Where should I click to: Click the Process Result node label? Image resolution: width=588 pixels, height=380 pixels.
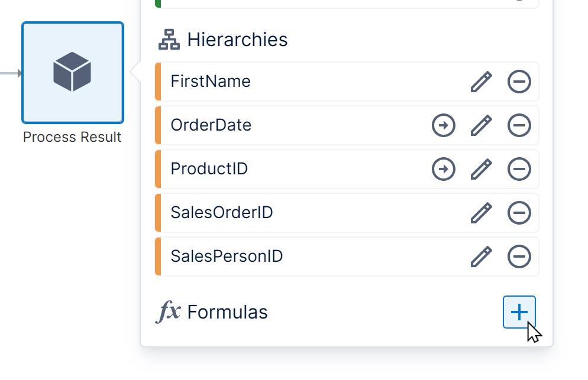click(x=72, y=137)
